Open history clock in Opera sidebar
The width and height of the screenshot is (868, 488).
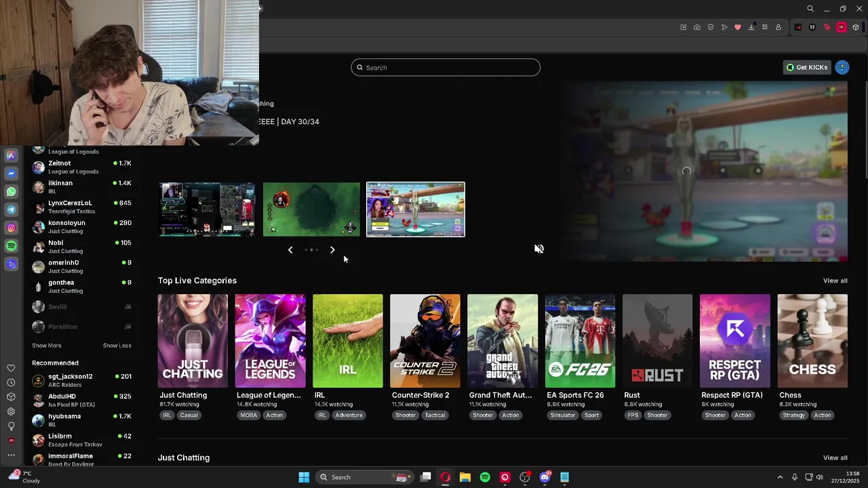point(11,382)
